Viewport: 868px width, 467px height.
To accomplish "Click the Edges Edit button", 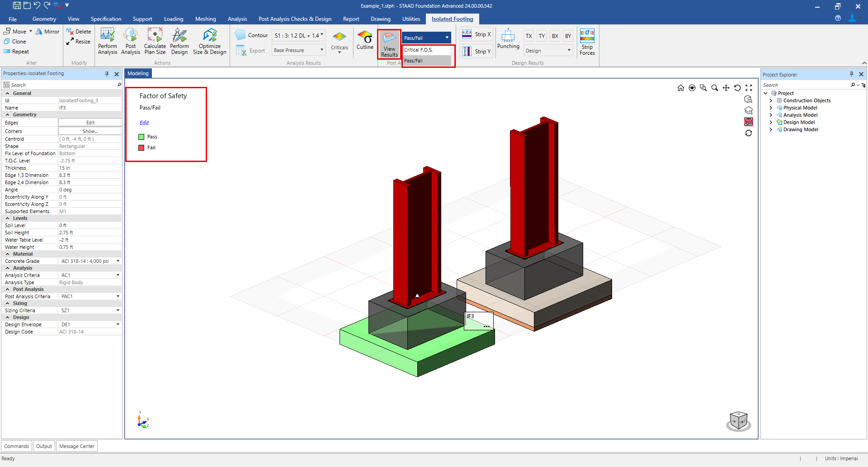I will tap(90, 123).
